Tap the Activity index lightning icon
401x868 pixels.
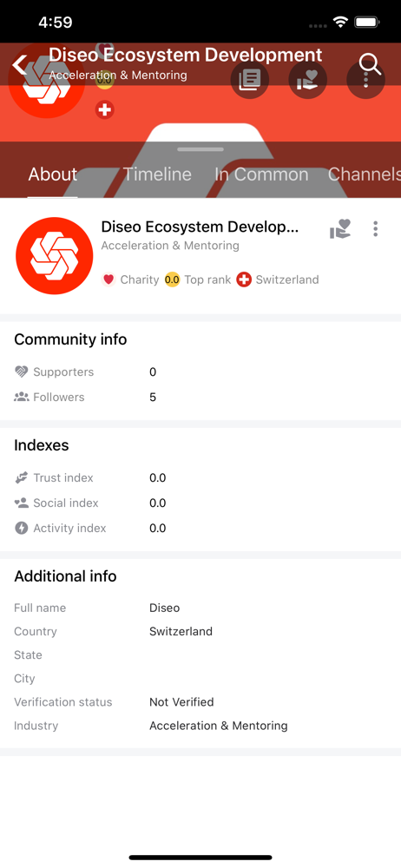pos(21,528)
